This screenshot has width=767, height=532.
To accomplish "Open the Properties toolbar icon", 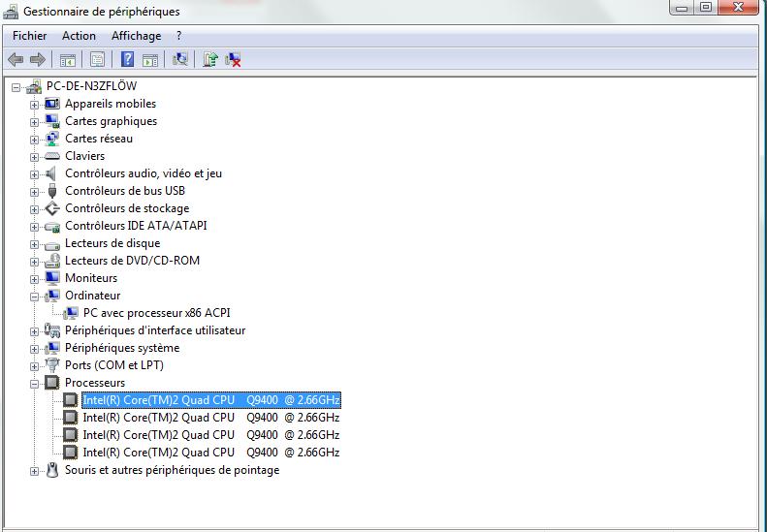I will click(97, 60).
